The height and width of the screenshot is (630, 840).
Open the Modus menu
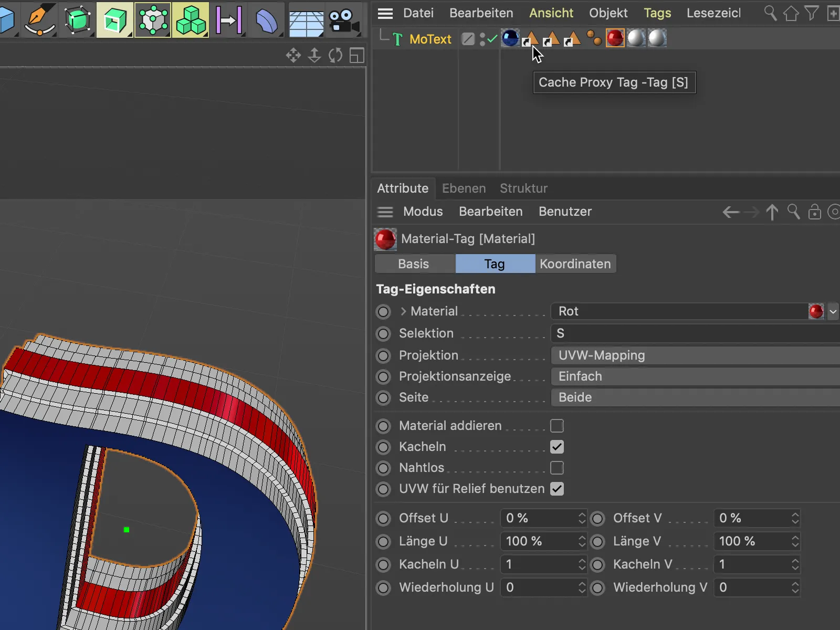pyautogui.click(x=423, y=212)
